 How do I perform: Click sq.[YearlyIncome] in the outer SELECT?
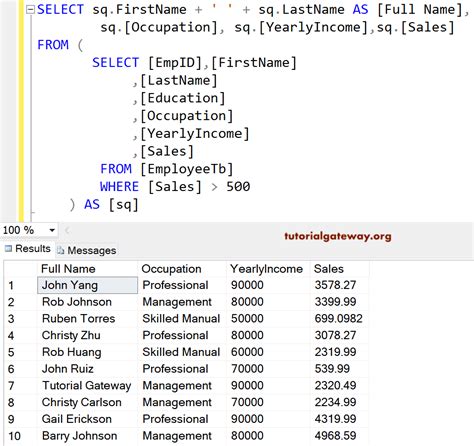coord(301,27)
